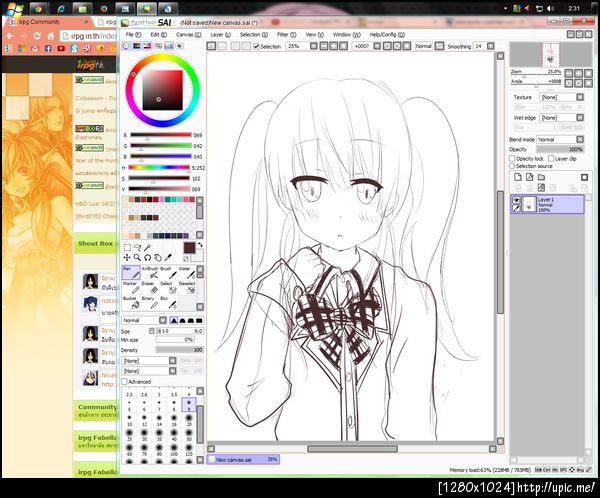600x498 pixels.
Task: Open the first brush [None] shape dropdown
Action: (149, 361)
